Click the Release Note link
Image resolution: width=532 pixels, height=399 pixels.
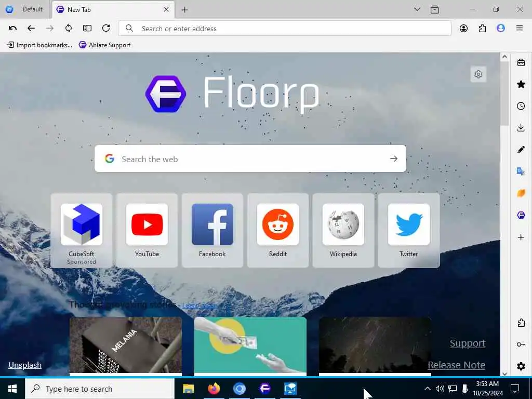click(x=456, y=365)
